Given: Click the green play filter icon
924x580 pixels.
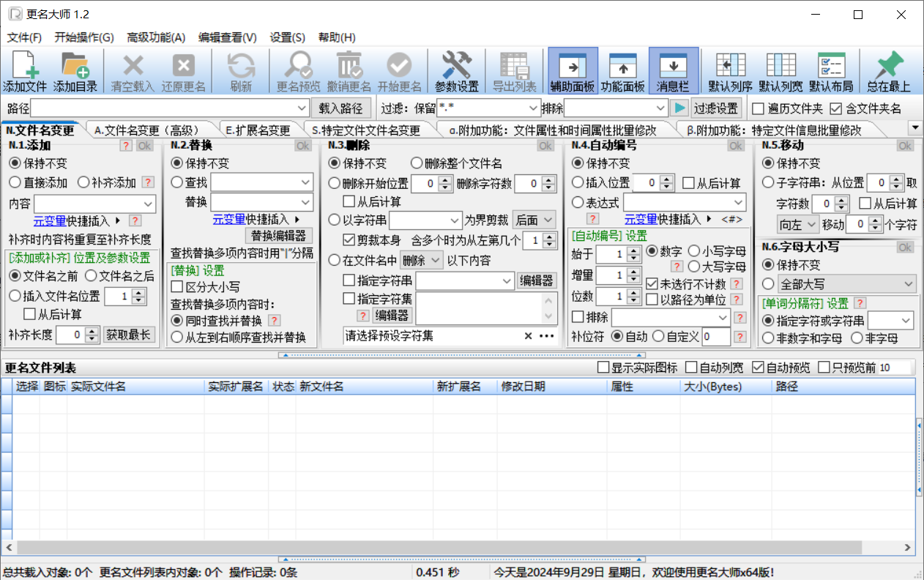Looking at the screenshot, I should pos(680,108).
